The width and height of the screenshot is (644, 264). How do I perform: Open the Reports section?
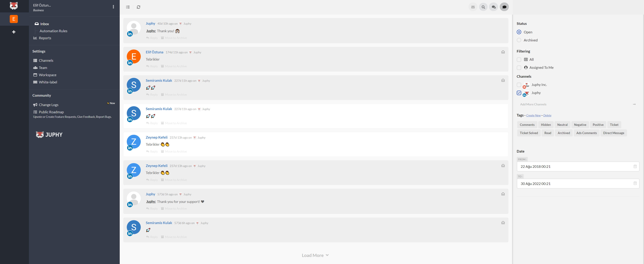pos(45,38)
